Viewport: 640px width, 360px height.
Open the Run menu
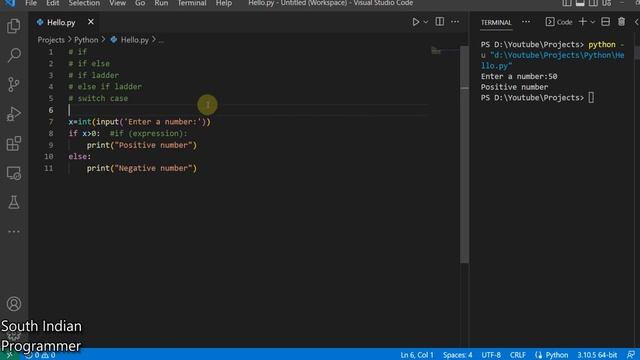(x=161, y=3)
